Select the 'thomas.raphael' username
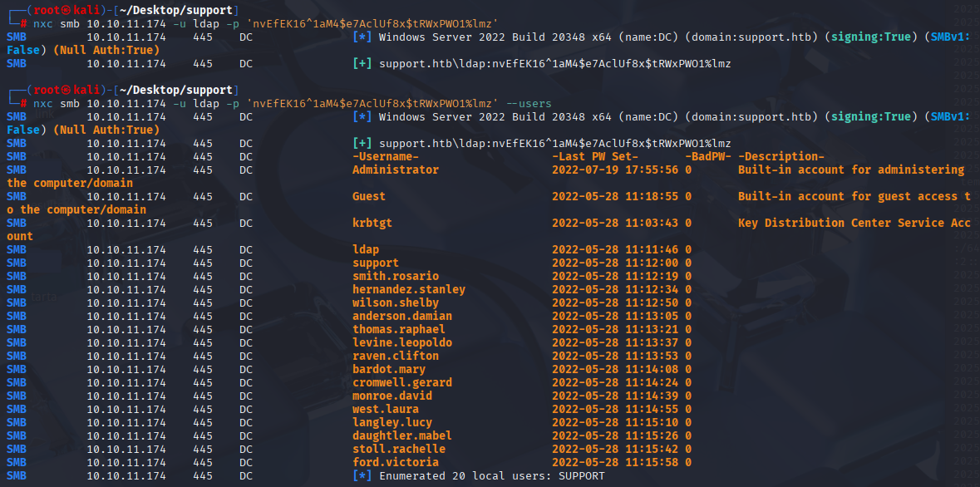This screenshot has width=980, height=487. pyautogui.click(x=399, y=329)
